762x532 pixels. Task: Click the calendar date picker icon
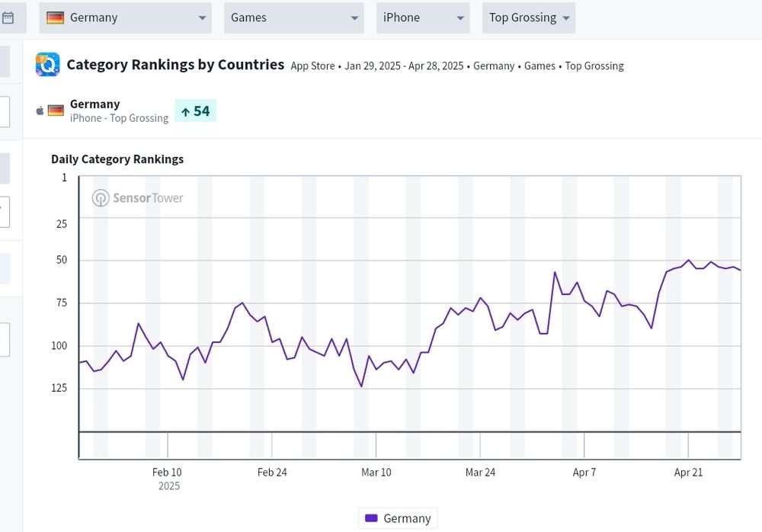8,18
